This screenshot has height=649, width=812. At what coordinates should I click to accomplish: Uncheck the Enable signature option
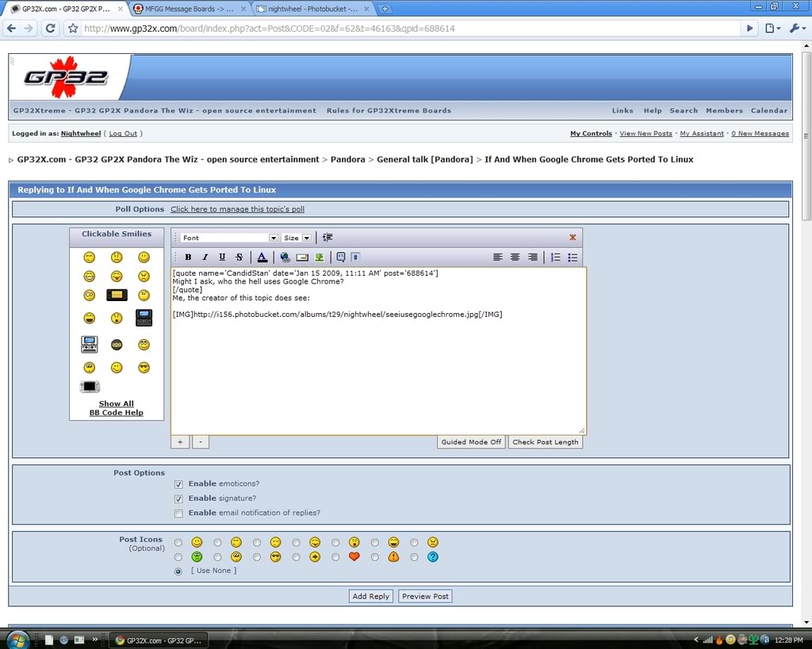point(178,498)
